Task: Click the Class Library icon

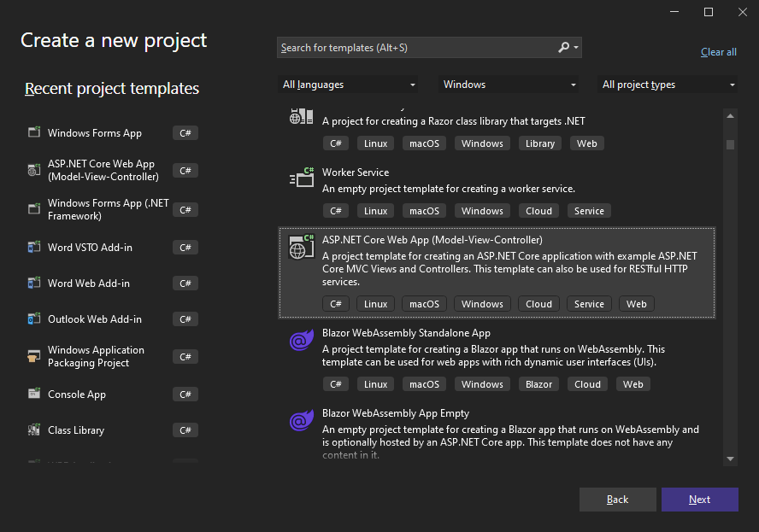Action: (x=34, y=430)
